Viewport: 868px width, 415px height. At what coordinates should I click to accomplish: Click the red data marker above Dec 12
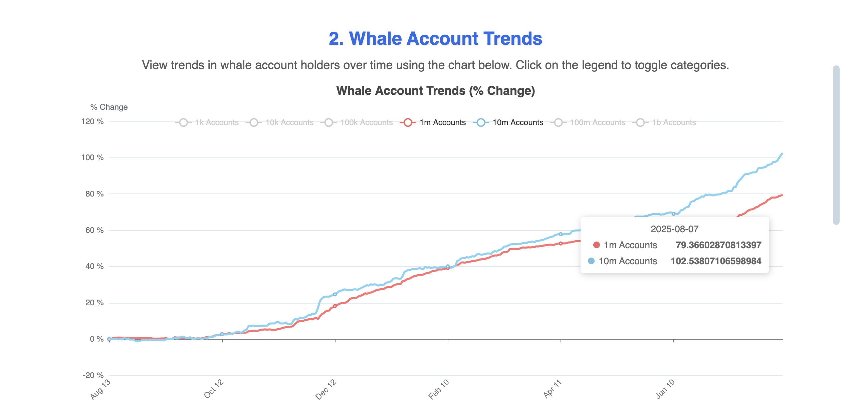(x=335, y=306)
